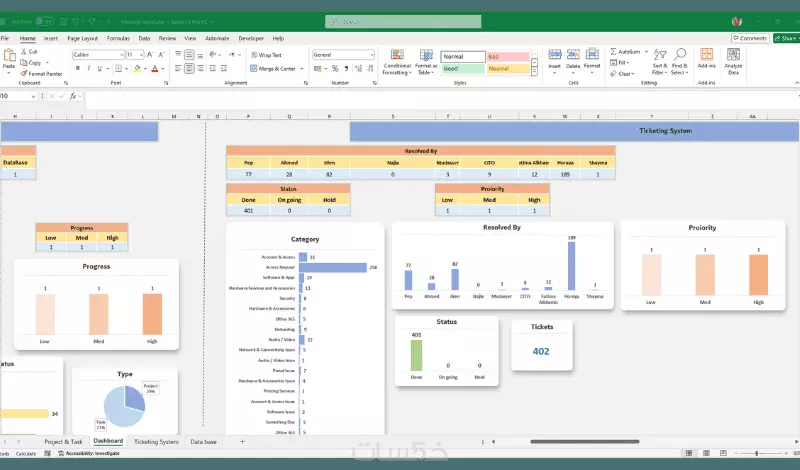
Task: Toggle the AutoSave switch
Action: coord(44,22)
